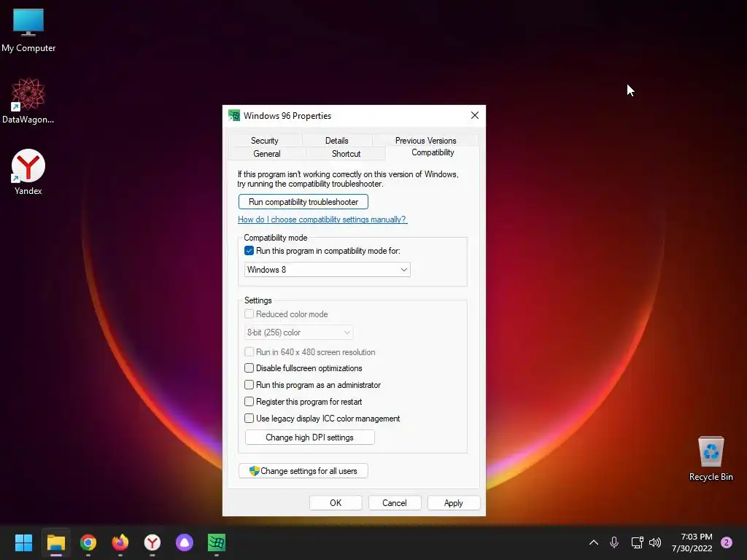
Task: Open My Computer desktop icon
Action: coord(28,30)
